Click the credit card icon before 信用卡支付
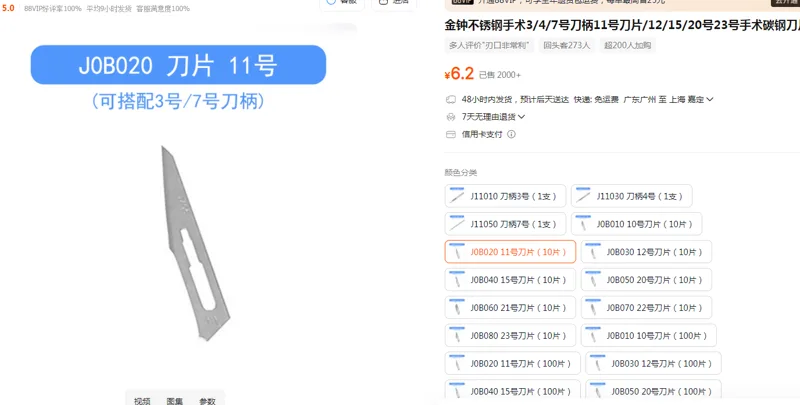 451,134
